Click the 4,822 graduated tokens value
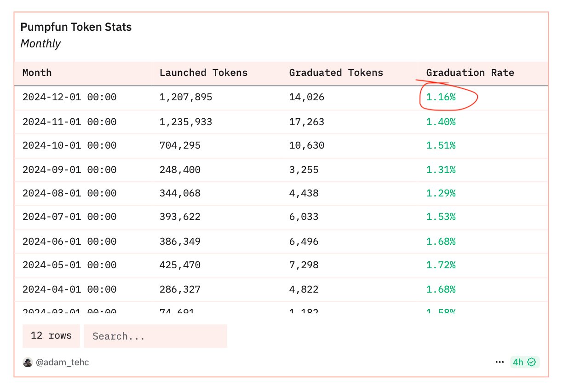The height and width of the screenshot is (392, 563). pos(304,289)
